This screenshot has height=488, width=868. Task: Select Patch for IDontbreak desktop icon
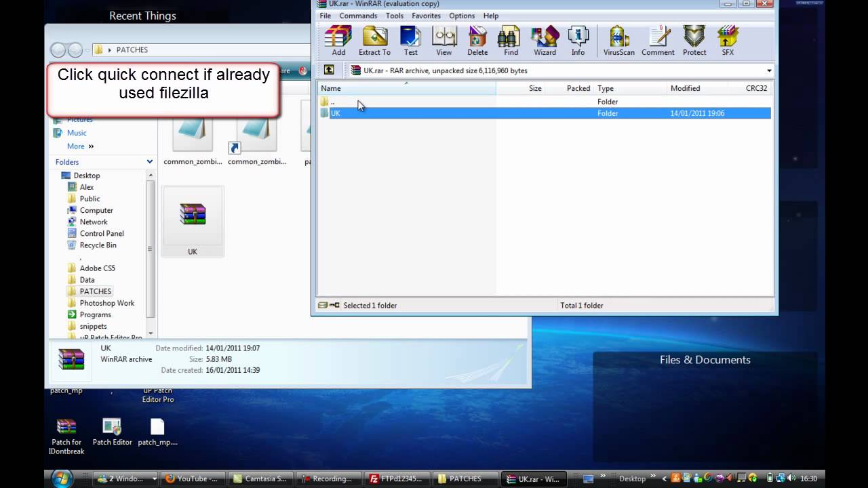point(66,436)
